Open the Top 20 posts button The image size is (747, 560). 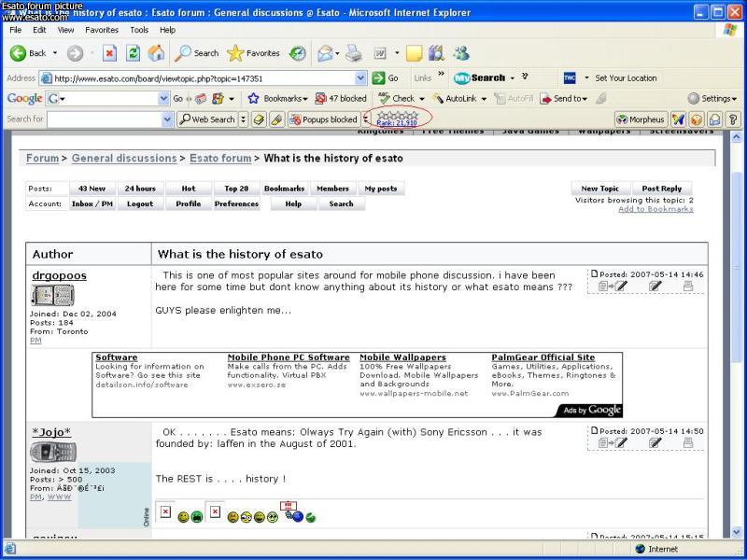pyautogui.click(x=236, y=189)
